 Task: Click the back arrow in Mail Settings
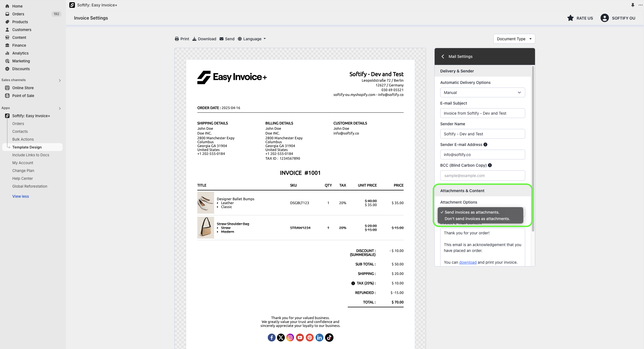point(443,56)
